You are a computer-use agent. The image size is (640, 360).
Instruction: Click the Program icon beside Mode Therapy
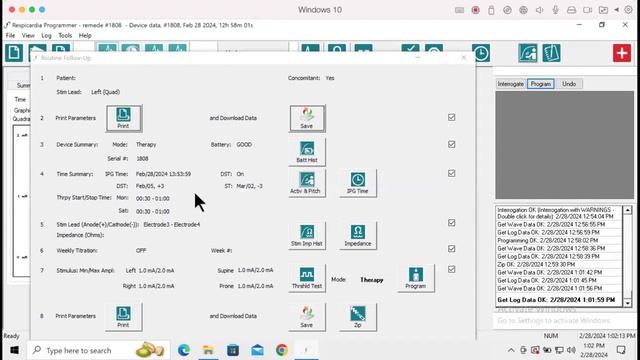[416, 278]
